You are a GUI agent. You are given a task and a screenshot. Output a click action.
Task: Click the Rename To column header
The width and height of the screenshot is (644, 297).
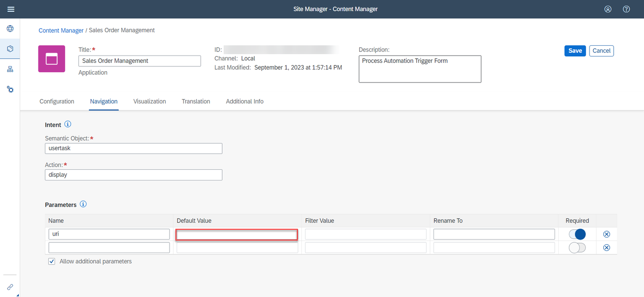[x=448, y=220]
